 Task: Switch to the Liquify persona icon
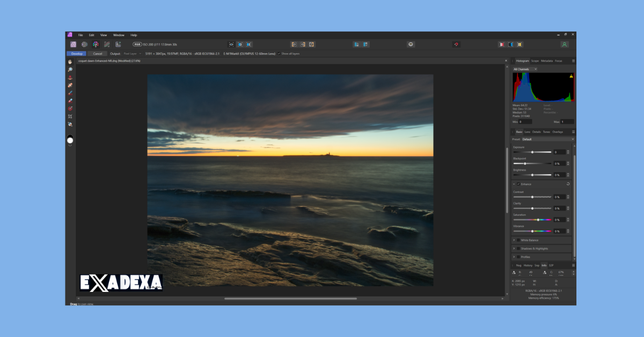pos(84,45)
